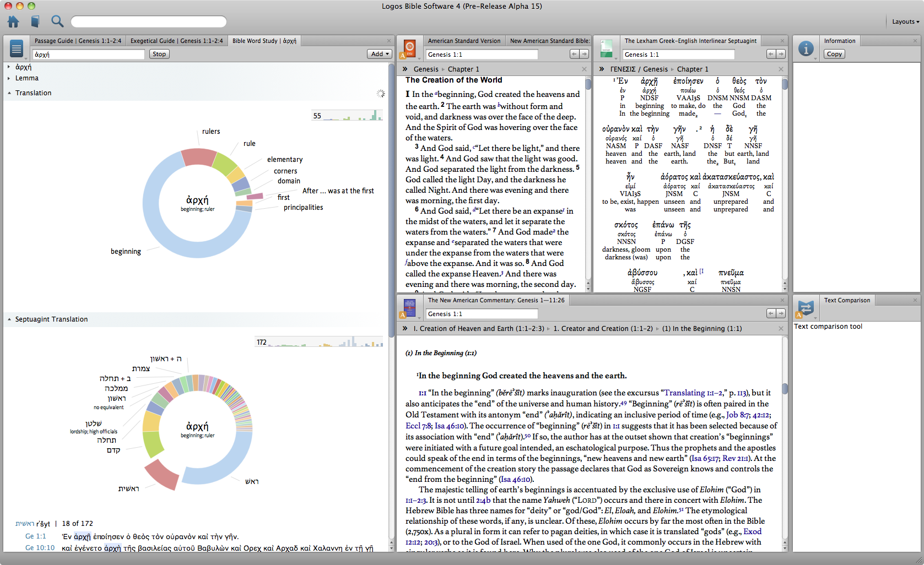
Task: Open the Add dropdown in Word Study
Action: point(380,54)
